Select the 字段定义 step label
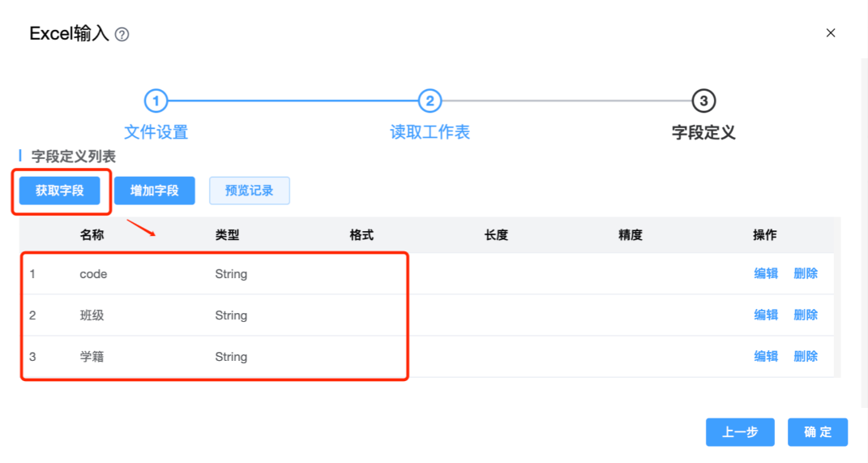This screenshot has height=463, width=868. (x=703, y=132)
